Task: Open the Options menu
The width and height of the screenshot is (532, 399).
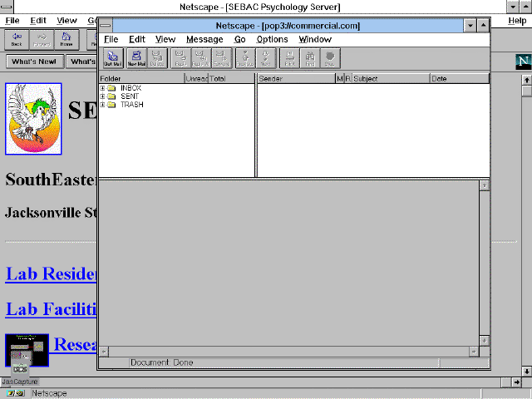Action: (272, 39)
